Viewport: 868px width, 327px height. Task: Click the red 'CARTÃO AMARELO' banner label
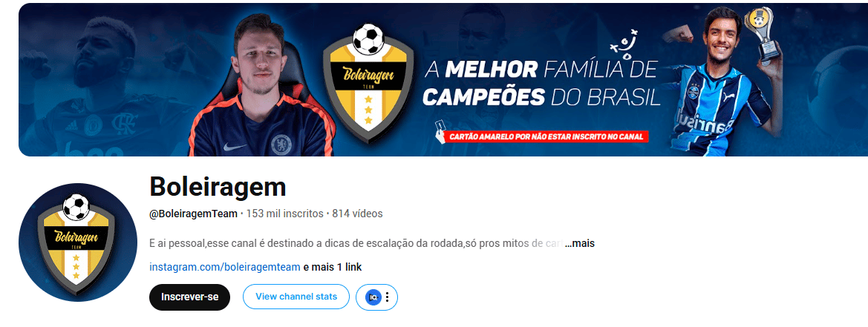[547, 136]
